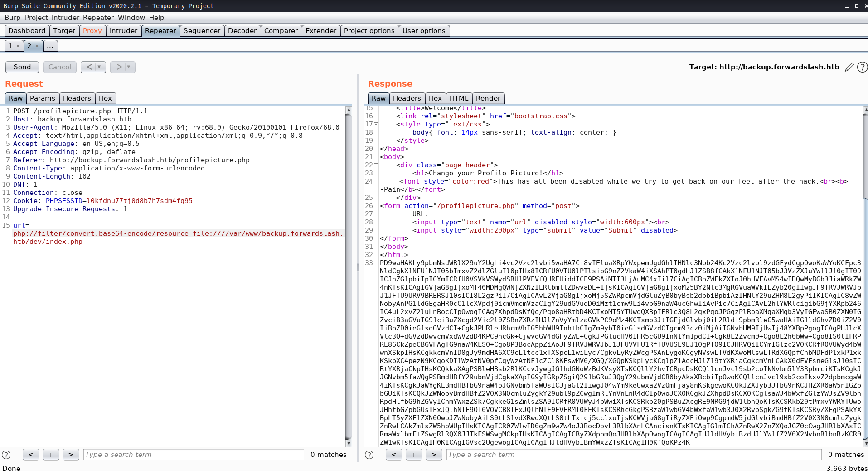
Task: Open the Intruder menu in the menu bar
Action: coord(65,18)
